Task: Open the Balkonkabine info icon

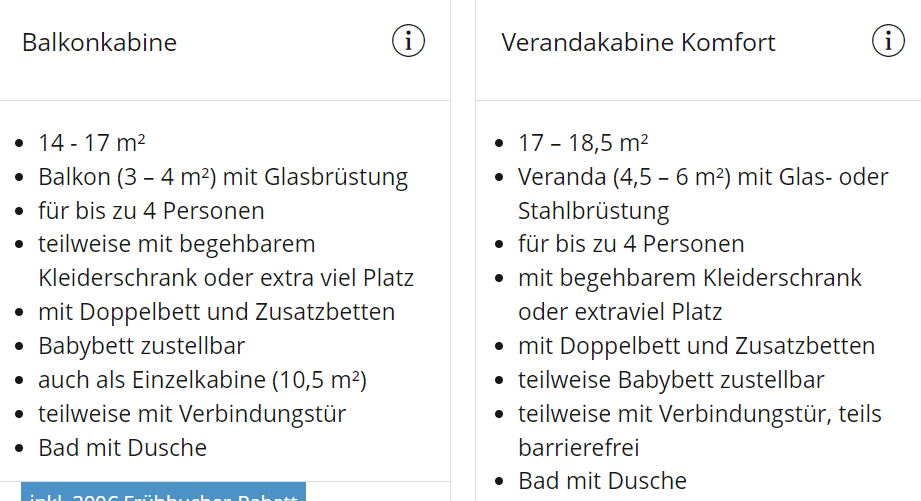Action: (408, 41)
